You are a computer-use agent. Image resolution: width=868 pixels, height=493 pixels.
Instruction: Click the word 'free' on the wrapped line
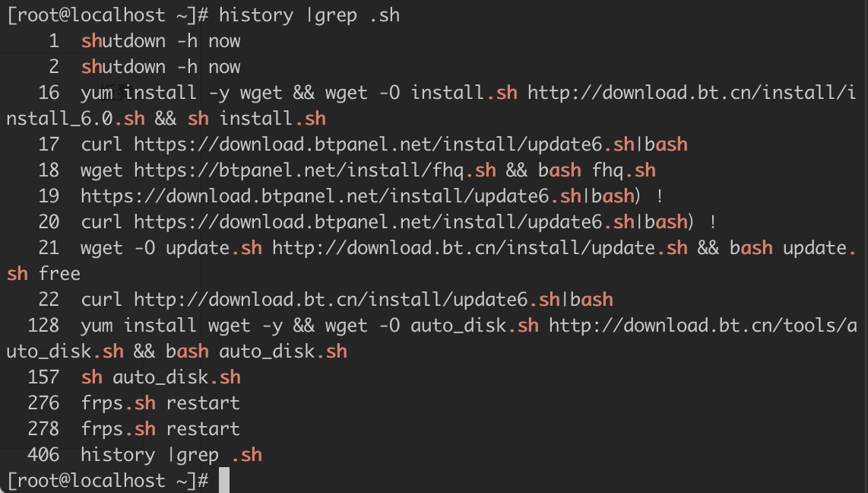[x=59, y=274]
